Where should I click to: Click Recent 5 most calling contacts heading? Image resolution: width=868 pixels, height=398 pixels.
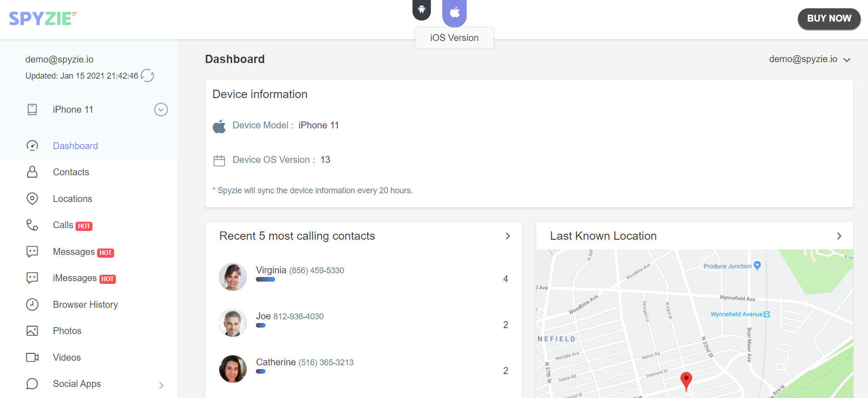(297, 236)
